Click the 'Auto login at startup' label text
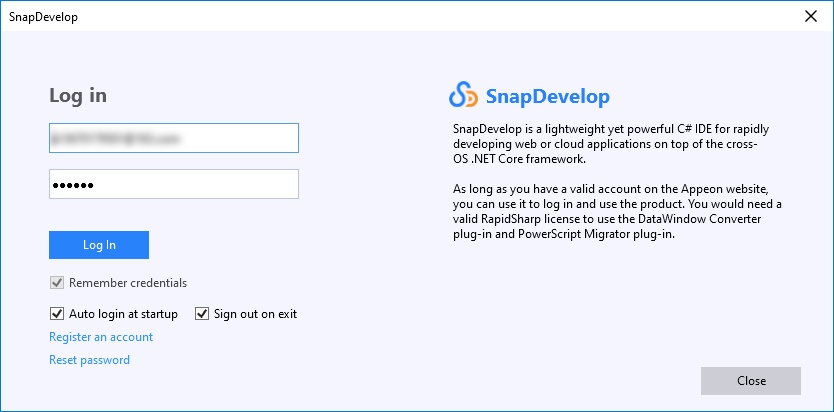834x412 pixels. [123, 314]
